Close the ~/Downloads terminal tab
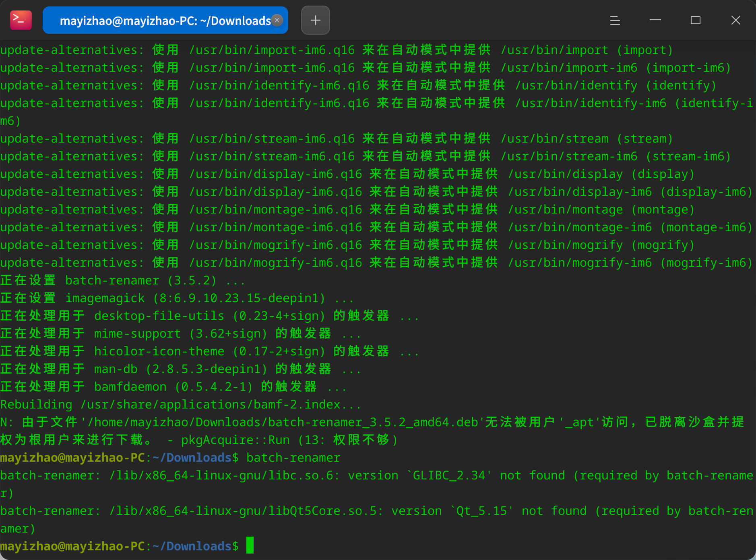The height and width of the screenshot is (560, 756). click(277, 20)
